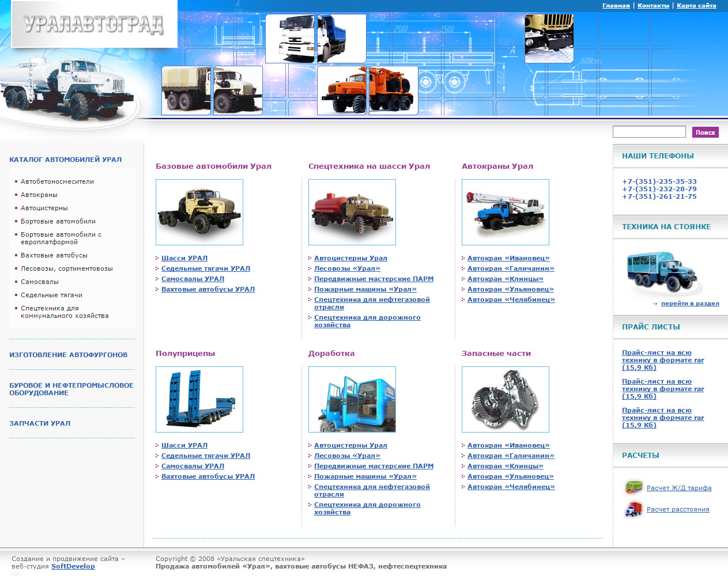Select Самосвалы in the catalog sidebar

(x=40, y=282)
